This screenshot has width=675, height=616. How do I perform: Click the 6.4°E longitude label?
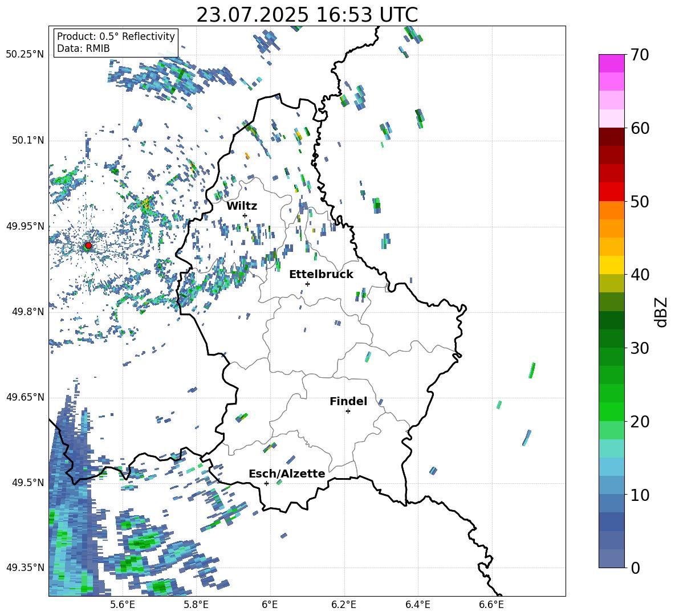point(417,605)
